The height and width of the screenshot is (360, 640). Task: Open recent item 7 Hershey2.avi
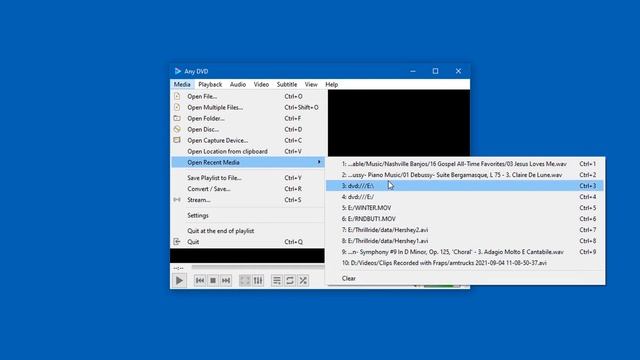[465, 230]
